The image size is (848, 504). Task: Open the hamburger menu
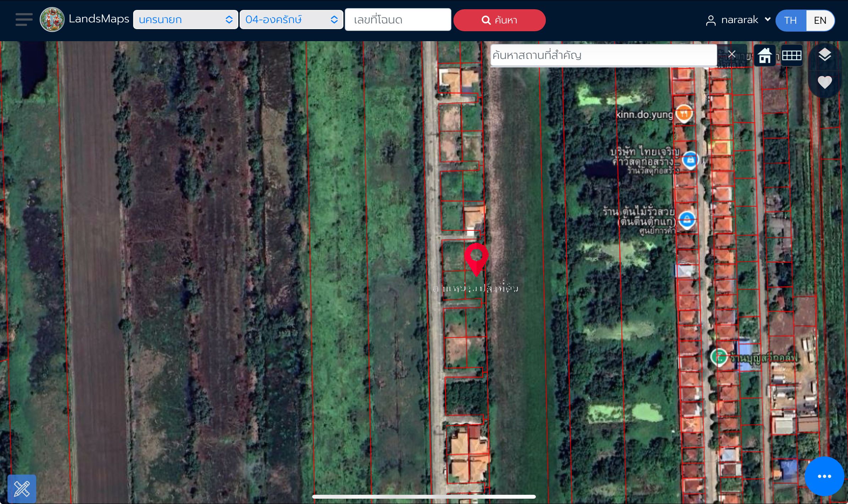click(x=24, y=20)
